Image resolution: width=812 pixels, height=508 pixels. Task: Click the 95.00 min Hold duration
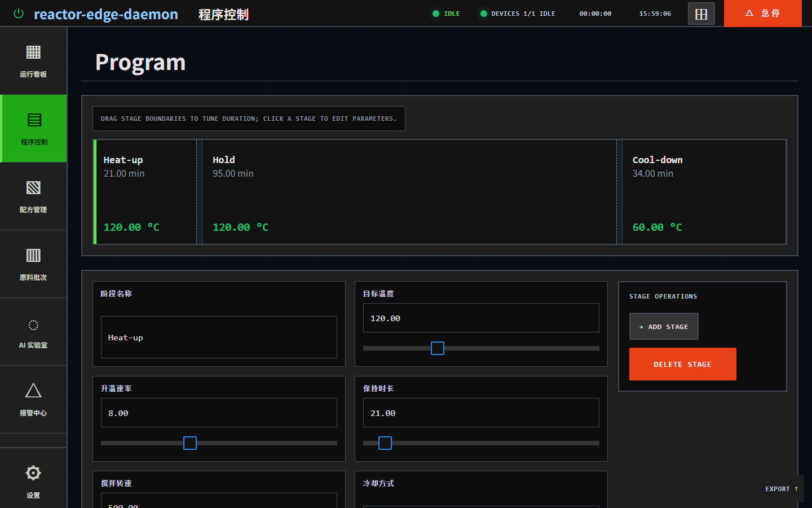coord(233,174)
